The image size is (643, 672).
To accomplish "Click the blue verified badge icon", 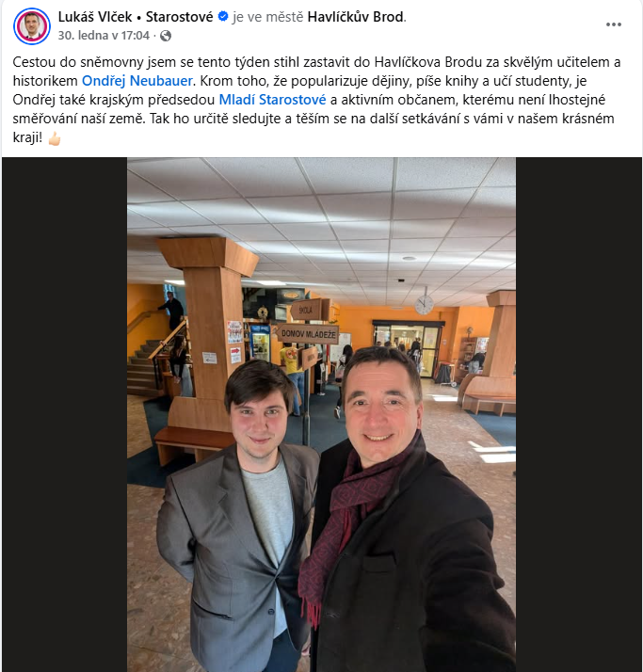I will (223, 17).
